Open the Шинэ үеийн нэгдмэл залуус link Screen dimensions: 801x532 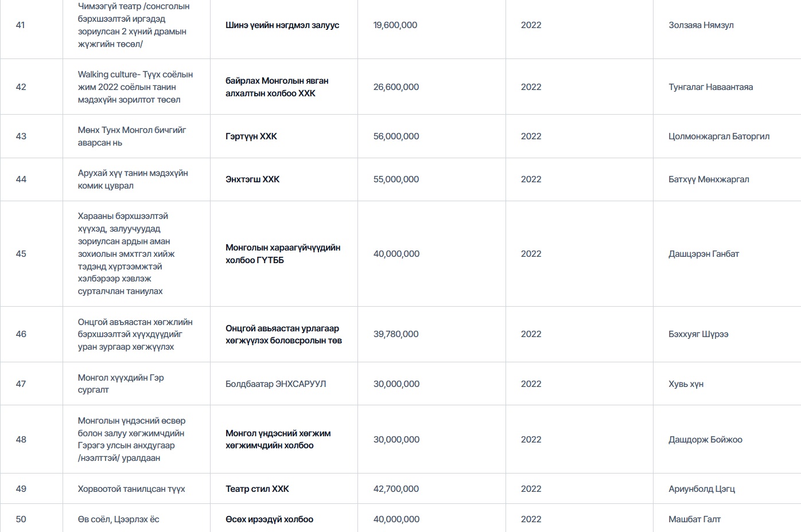pyautogui.click(x=282, y=25)
